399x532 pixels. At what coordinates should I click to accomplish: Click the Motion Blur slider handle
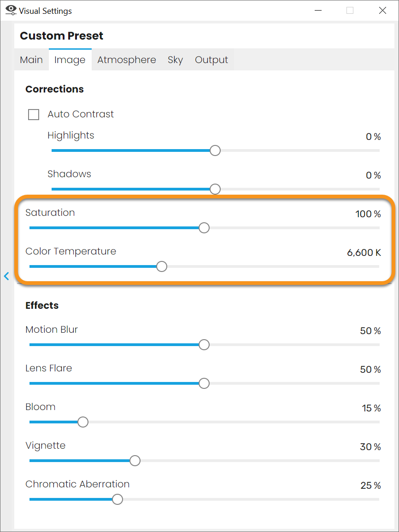pyautogui.click(x=204, y=345)
